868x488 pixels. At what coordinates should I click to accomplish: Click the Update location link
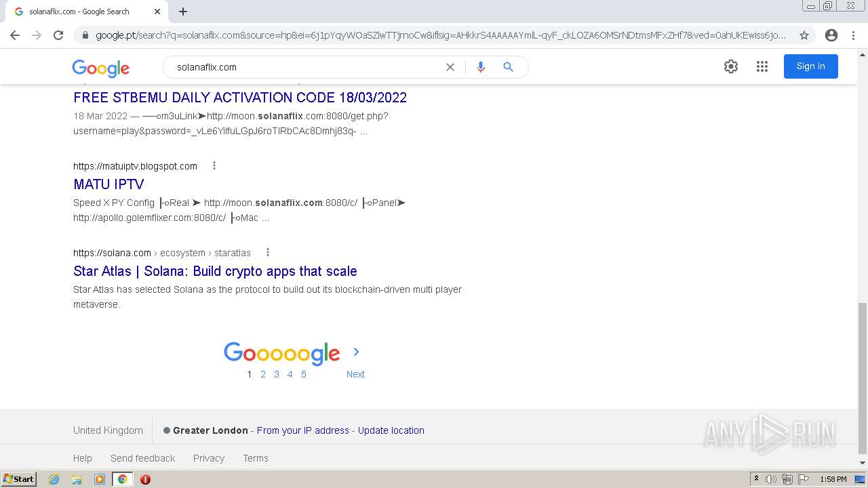[391, 430]
